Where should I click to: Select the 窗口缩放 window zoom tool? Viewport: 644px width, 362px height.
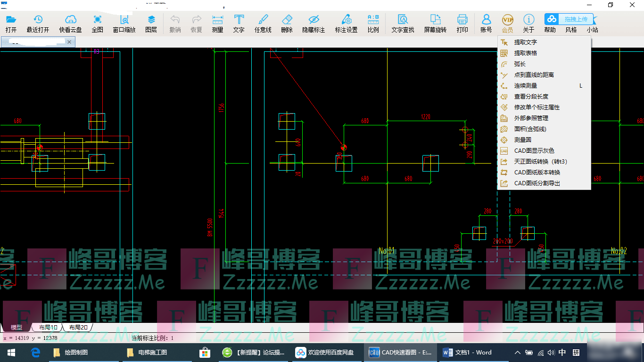point(124,23)
